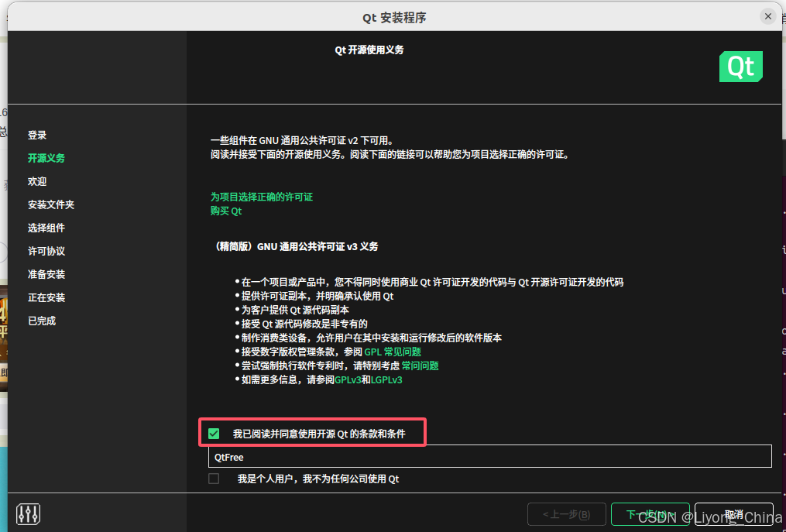Screen dimensions: 786x532
Task: Select the 准备安装 step in sidebar
Action: coord(46,274)
